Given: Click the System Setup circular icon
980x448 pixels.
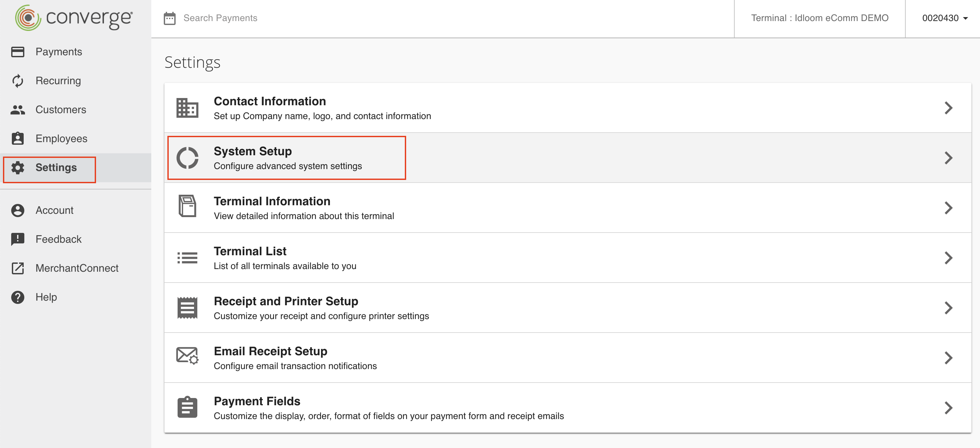Looking at the screenshot, I should tap(187, 158).
